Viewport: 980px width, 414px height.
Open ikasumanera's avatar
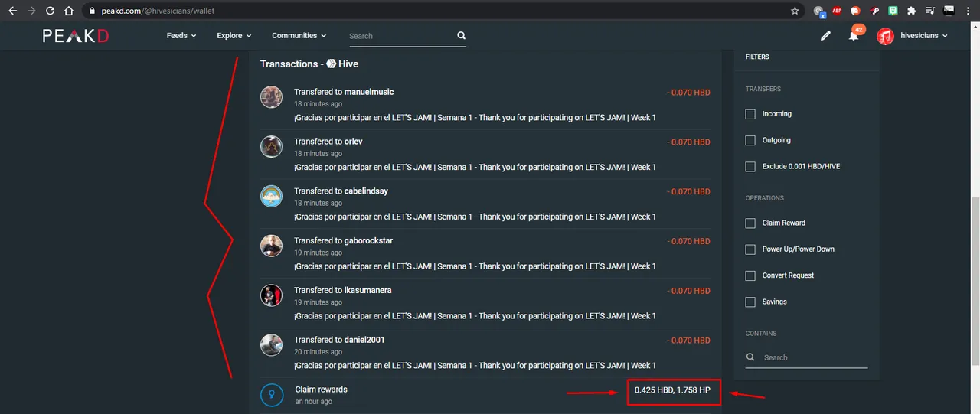pyautogui.click(x=271, y=295)
